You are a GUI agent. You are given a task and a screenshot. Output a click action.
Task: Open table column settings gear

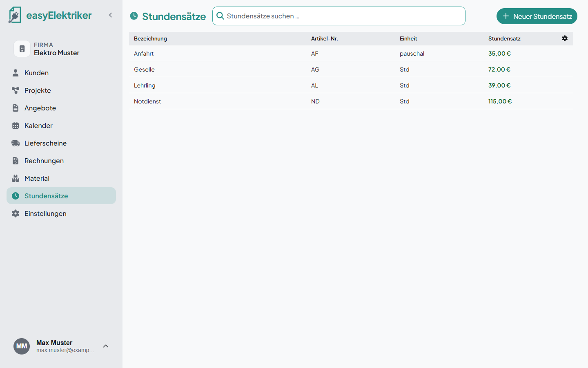[x=565, y=38]
